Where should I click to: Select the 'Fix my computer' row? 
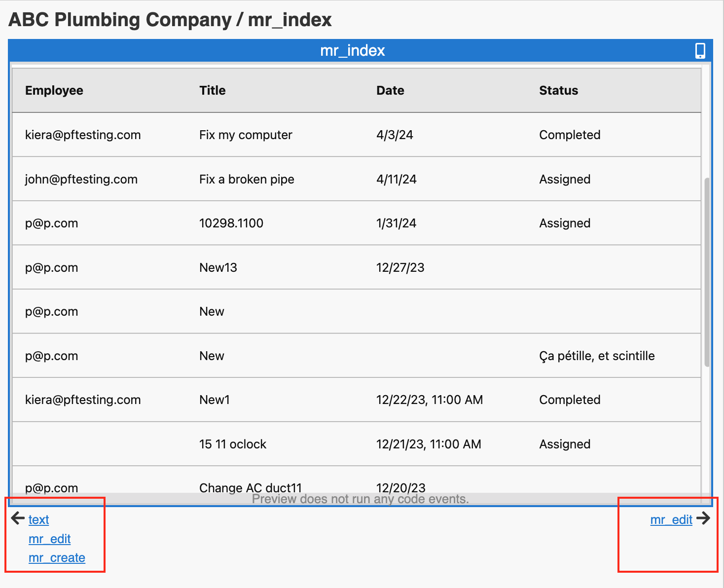(246, 135)
